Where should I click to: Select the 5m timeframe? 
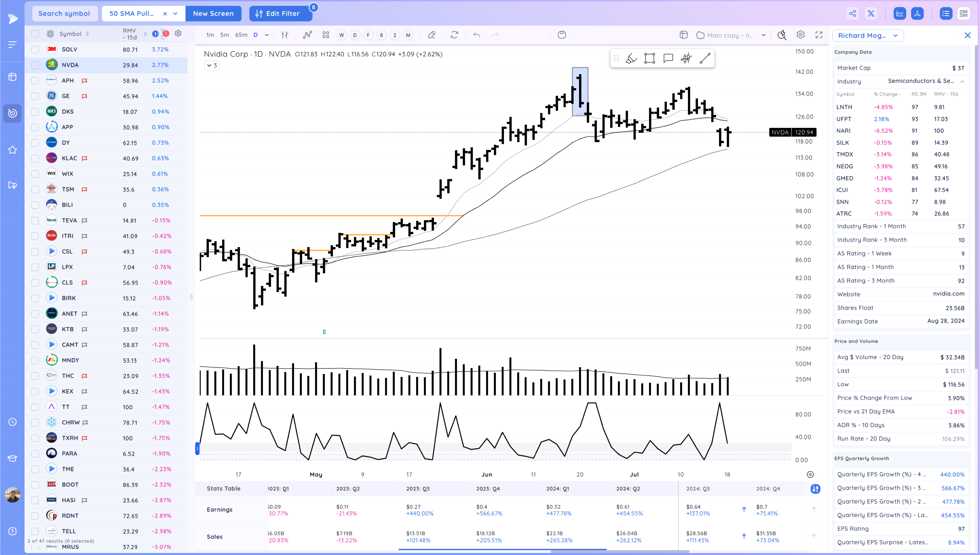(224, 35)
